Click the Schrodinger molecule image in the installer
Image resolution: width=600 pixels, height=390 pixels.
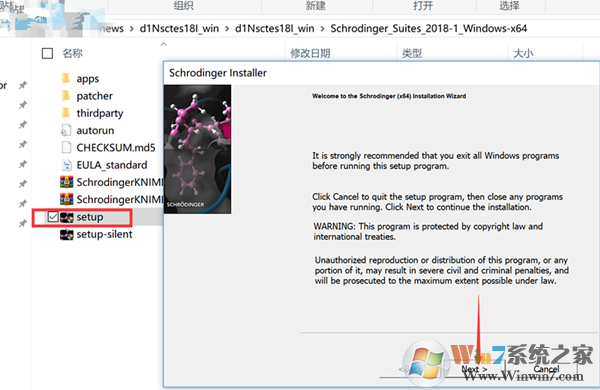(197, 149)
